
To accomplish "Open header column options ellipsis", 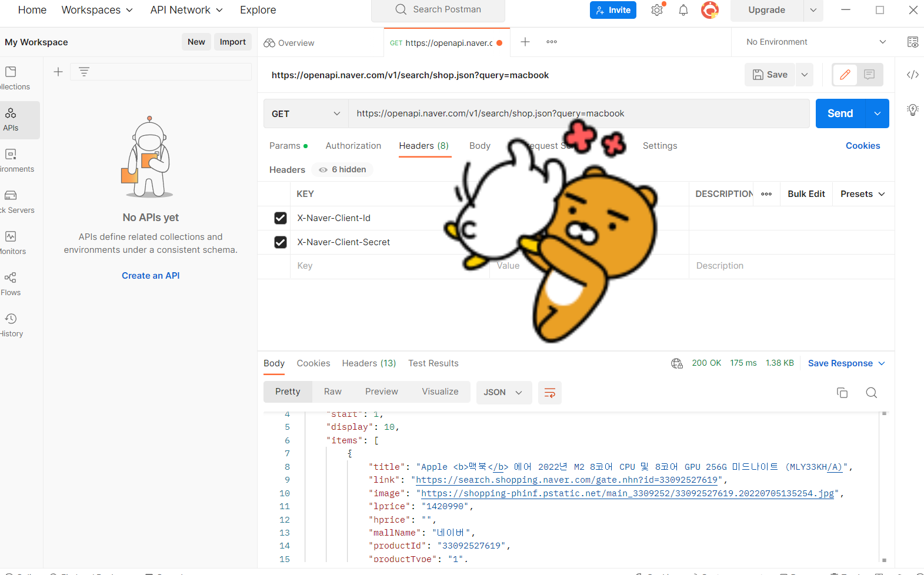I will click(x=766, y=194).
